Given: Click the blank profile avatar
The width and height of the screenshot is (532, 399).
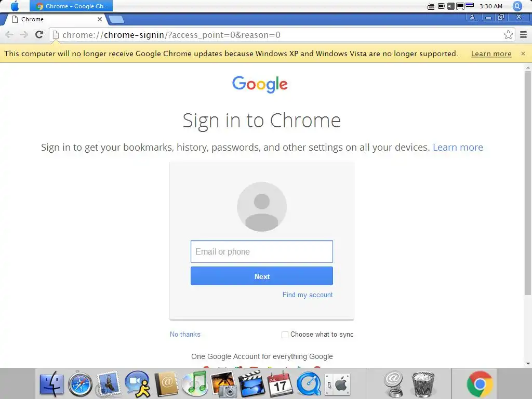Looking at the screenshot, I should (262, 207).
